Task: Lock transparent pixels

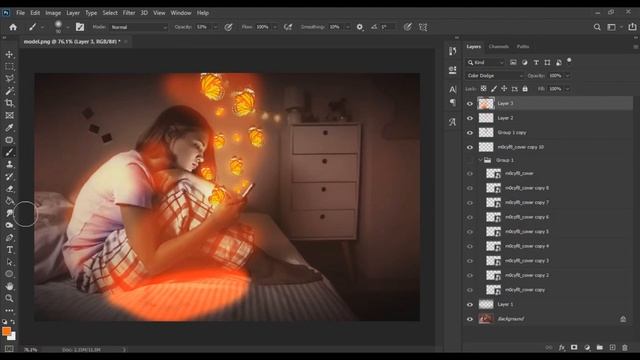Action: (x=483, y=89)
